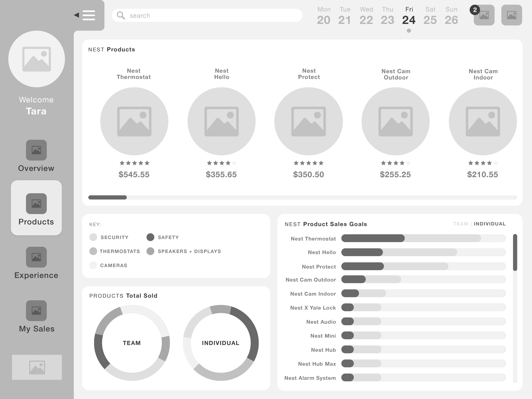532x399 pixels.
Task: Click the CAMERAS key color swatch
Action: [x=93, y=265]
